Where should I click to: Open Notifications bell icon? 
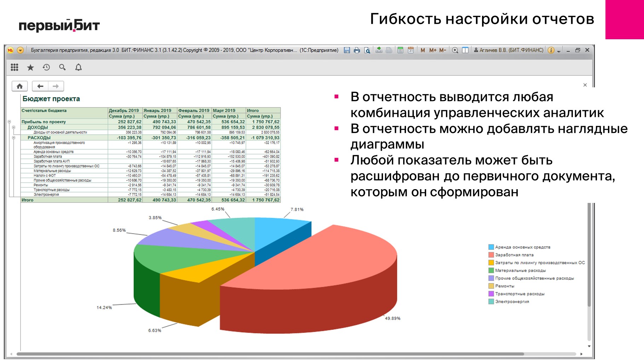click(x=79, y=67)
